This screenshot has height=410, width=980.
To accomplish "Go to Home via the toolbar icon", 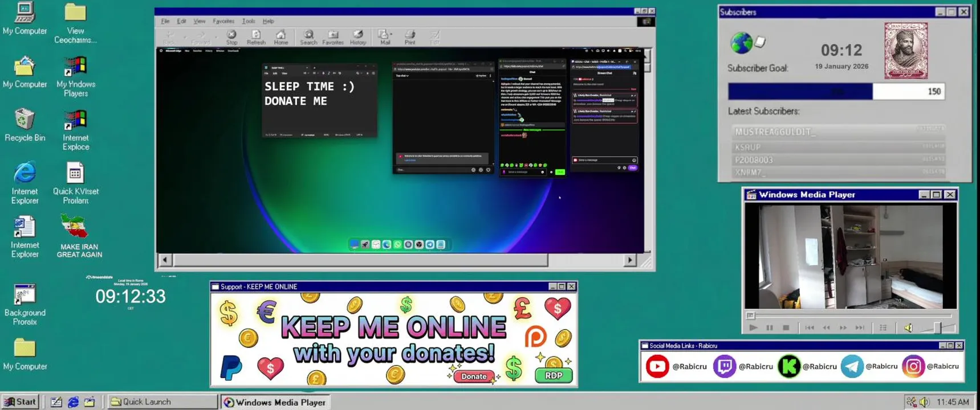I will point(280,38).
